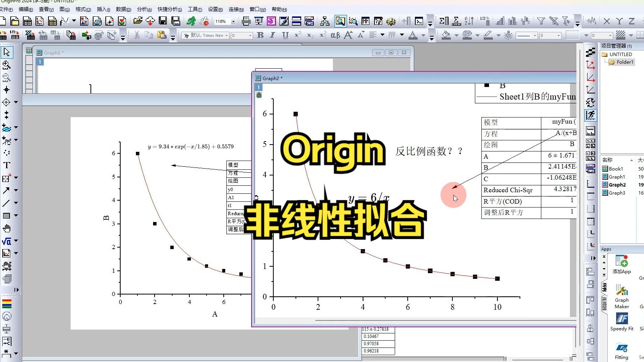644x362 pixels.
Task: Toggle Italic formatting
Action: 272,35
